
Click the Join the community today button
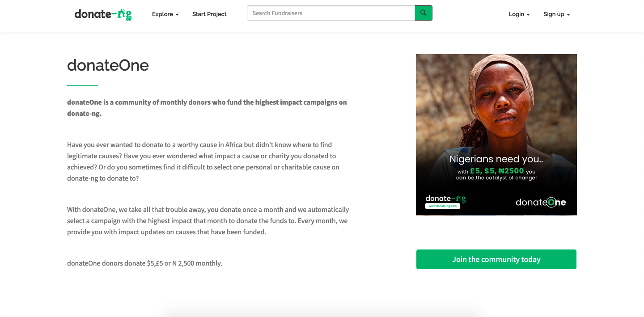point(496,259)
